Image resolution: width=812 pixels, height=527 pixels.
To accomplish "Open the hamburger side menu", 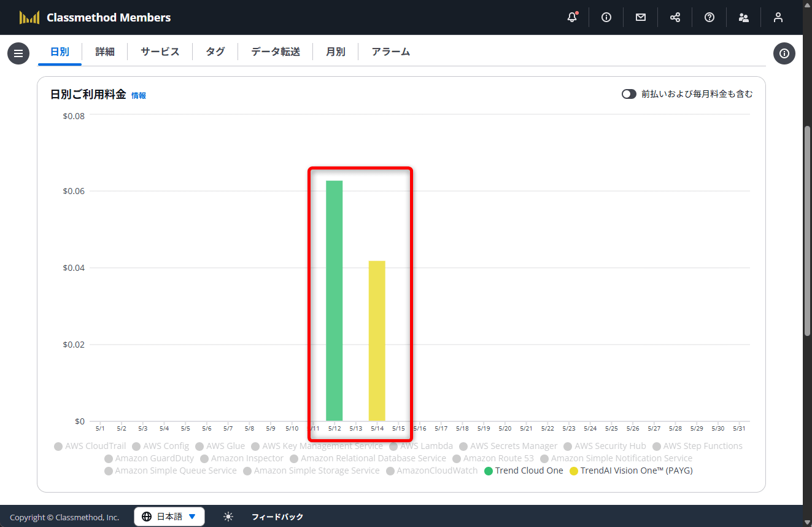I will pyautogui.click(x=18, y=53).
